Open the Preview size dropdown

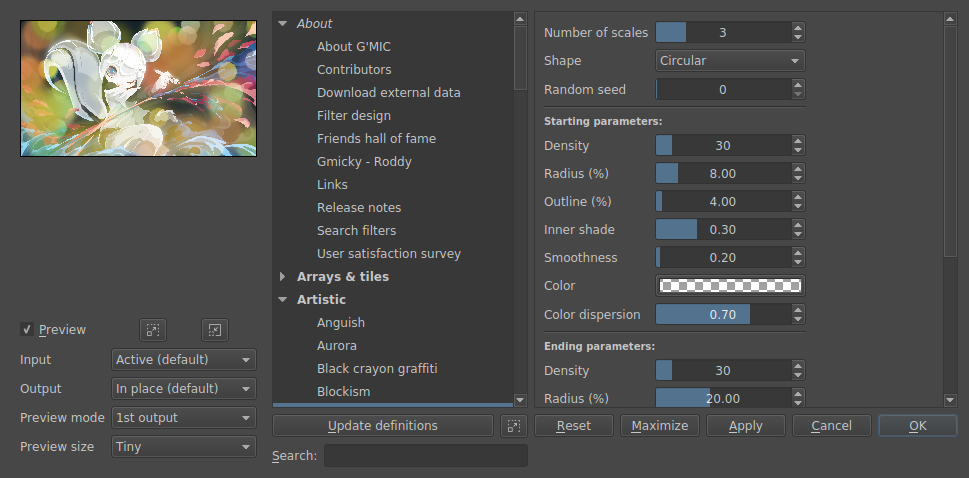point(183,447)
